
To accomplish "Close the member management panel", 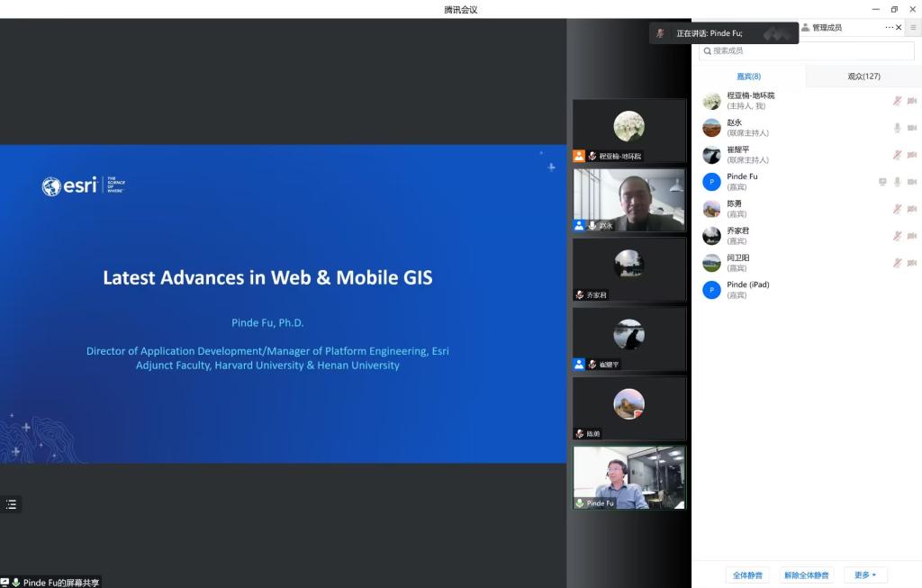I will (x=899, y=28).
